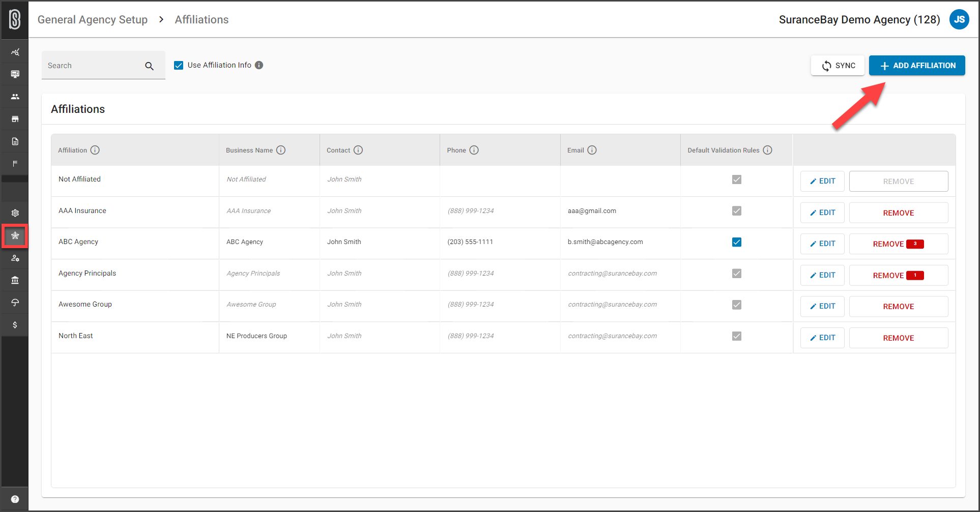Image resolution: width=980 pixels, height=512 pixels.
Task: Show info for Affiliation column
Action: tap(95, 150)
